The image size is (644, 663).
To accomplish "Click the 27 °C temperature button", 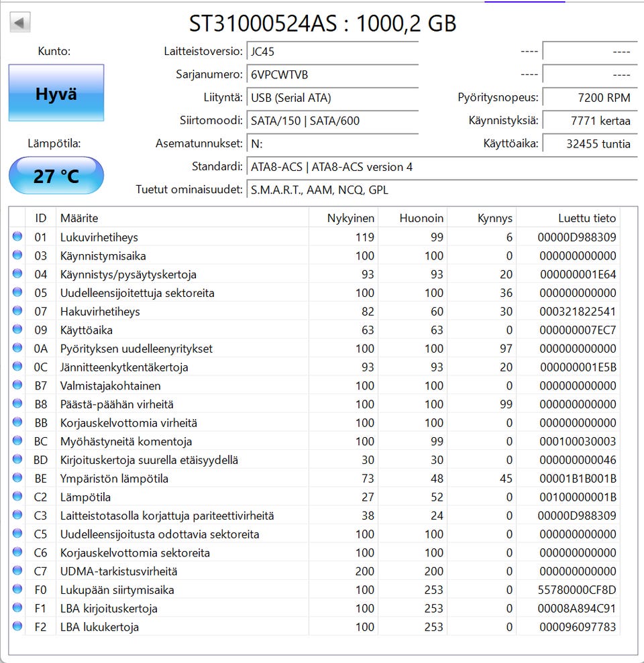I will click(x=56, y=176).
